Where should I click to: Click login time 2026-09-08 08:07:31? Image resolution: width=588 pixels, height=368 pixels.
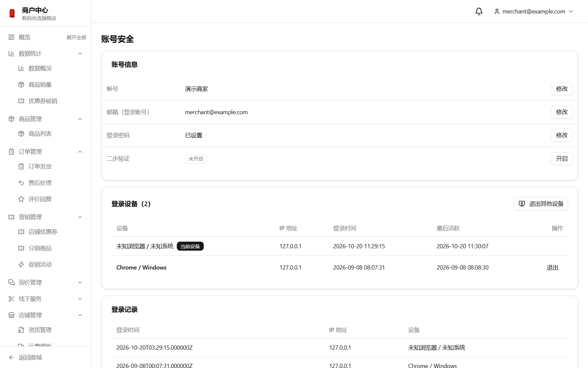359,268
